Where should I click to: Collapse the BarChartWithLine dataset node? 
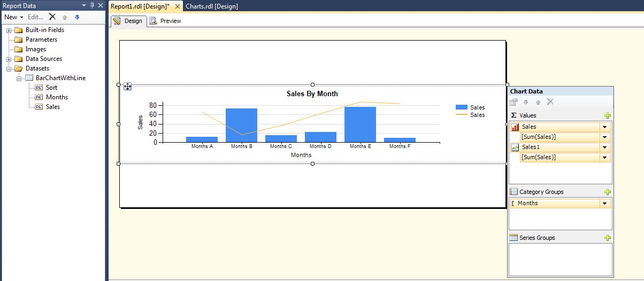click(x=19, y=79)
